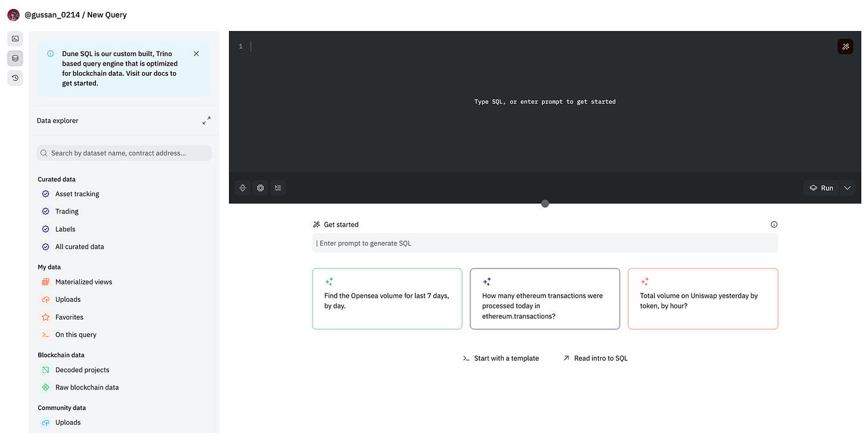This screenshot has width=868, height=433.
Task: Open Labels curated data
Action: [65, 229]
